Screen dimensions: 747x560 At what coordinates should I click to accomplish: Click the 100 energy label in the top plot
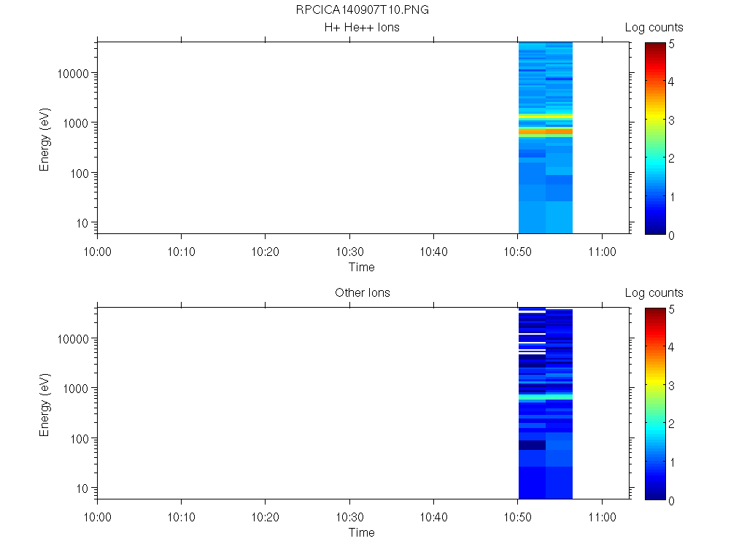click(80, 174)
